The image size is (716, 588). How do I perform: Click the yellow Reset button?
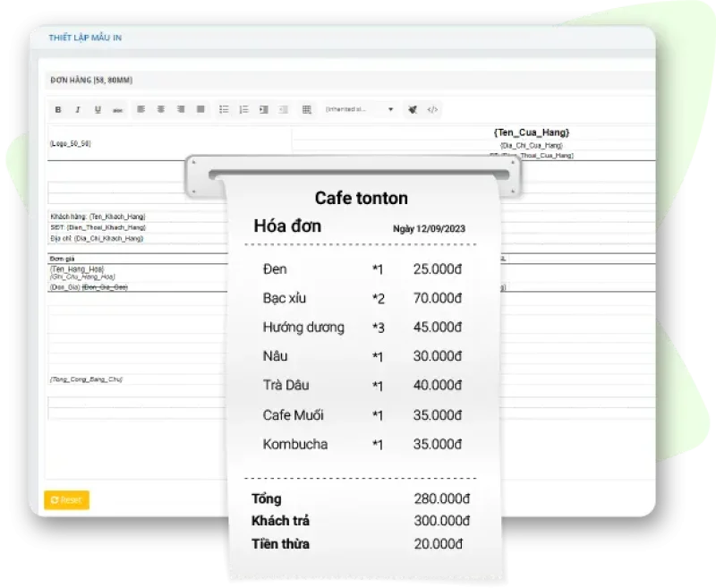[66, 500]
